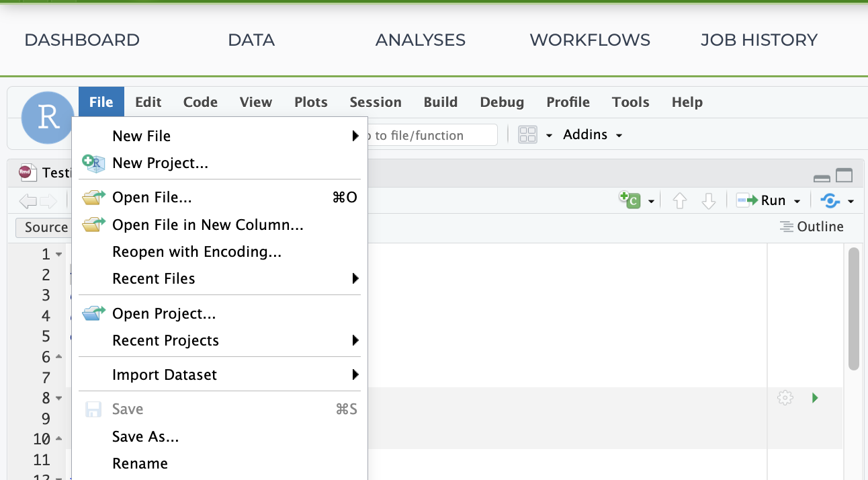The height and width of the screenshot is (480, 868).
Task: Select Reopen with Encoding...
Action: tap(220, 252)
